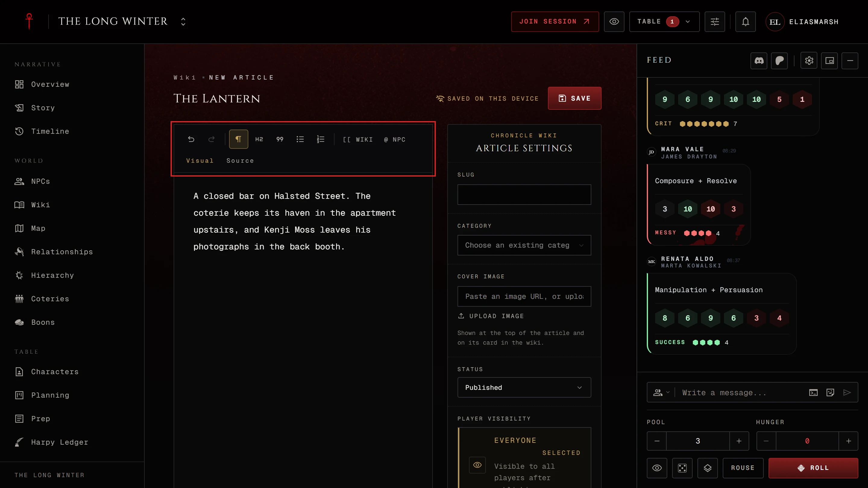Image resolution: width=868 pixels, height=488 pixels.
Task: Open Feed settings gear
Action: click(x=809, y=61)
